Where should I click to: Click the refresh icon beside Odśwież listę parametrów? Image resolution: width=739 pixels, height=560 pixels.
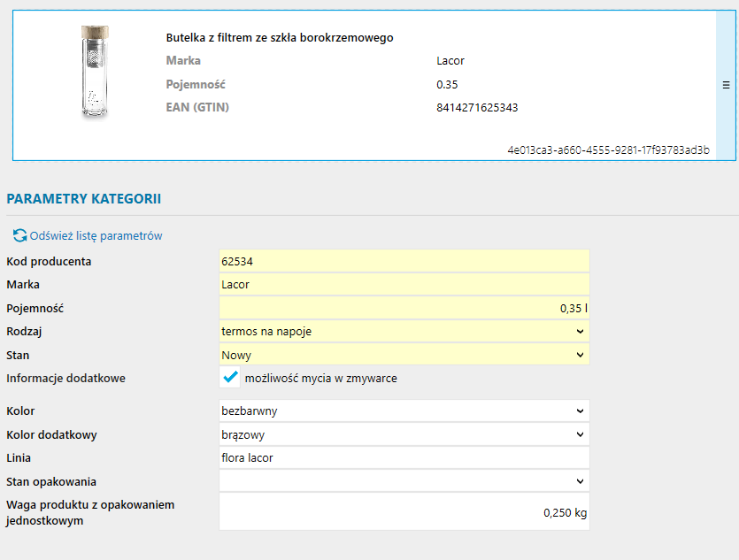(19, 236)
